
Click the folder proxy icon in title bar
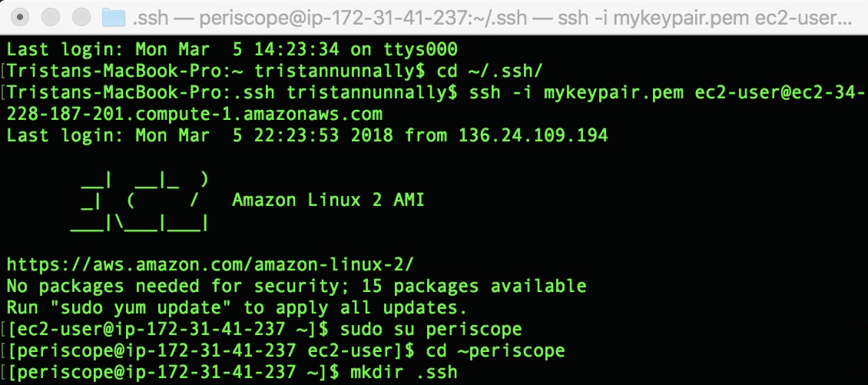(114, 18)
